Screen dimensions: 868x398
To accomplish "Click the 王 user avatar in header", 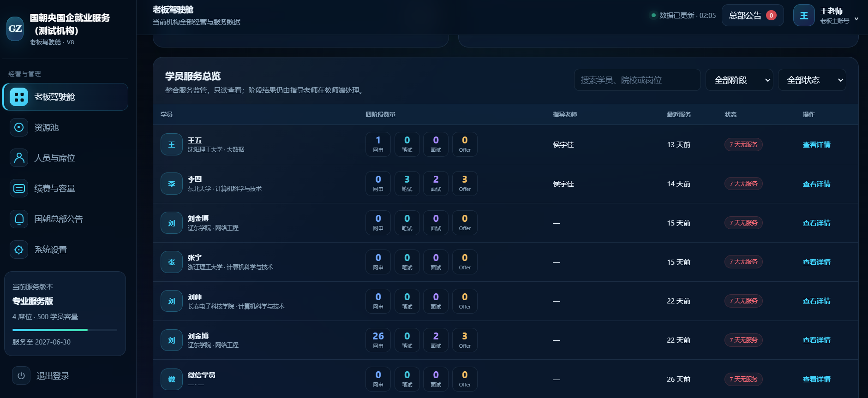I will [804, 16].
